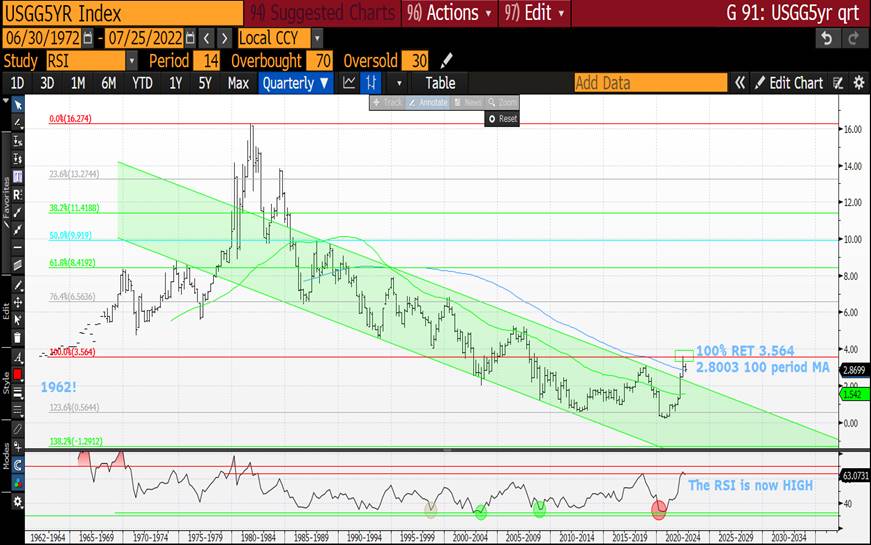
Task: Click the Period 14 input field
Action: pos(207,61)
